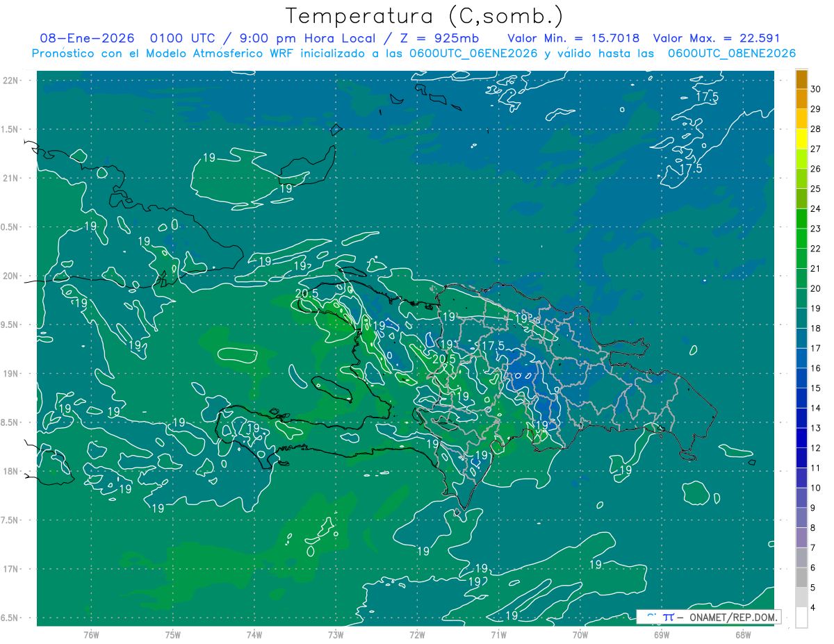Select the date text '08-Ene-2026'
The height and width of the screenshot is (644, 834).
(87, 38)
